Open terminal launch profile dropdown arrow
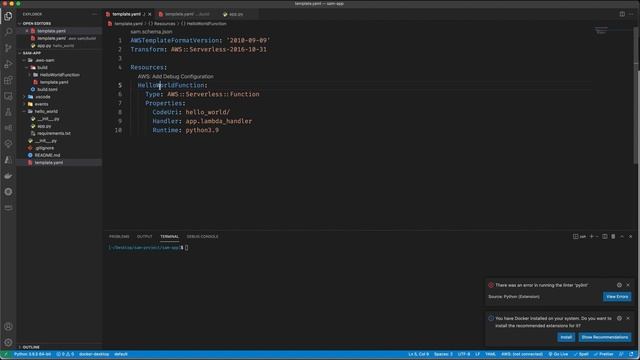Image resolution: width=640 pixels, height=360 pixels. pyautogui.click(x=597, y=236)
